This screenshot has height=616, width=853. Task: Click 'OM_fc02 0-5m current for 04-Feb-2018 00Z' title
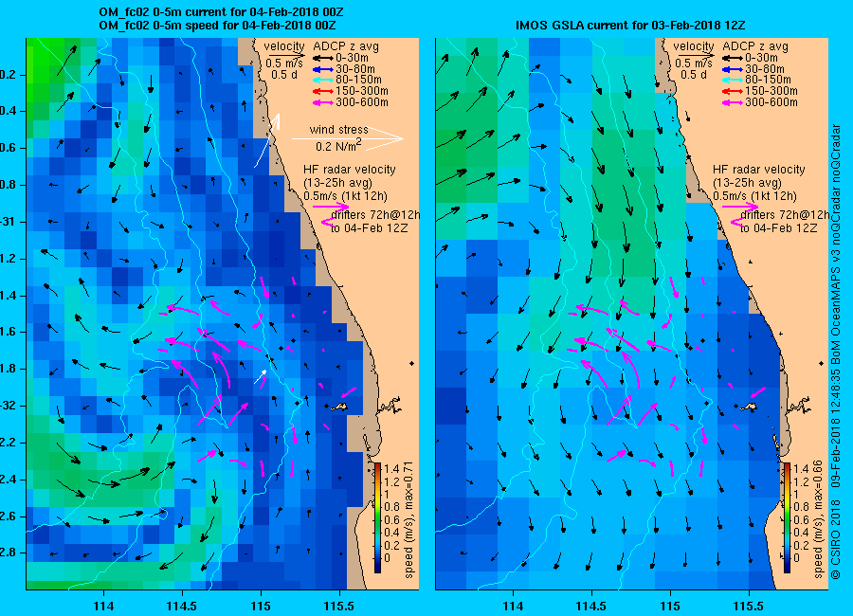tap(221, 12)
